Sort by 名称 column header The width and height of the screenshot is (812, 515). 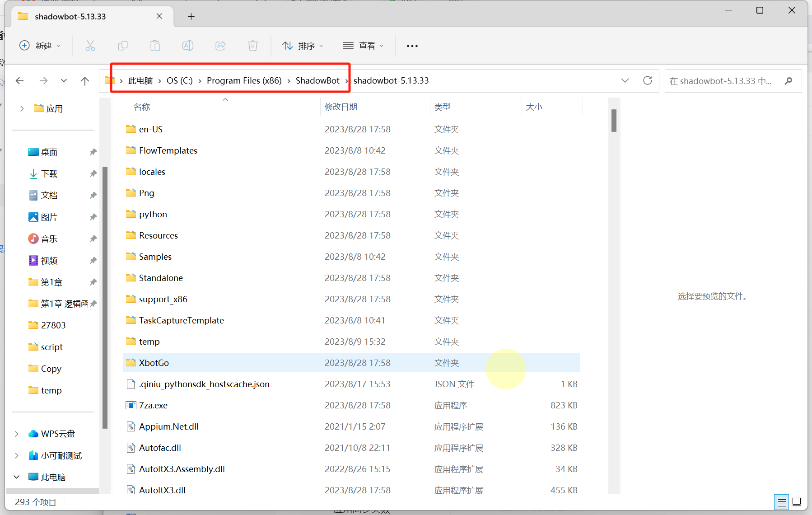pos(142,107)
